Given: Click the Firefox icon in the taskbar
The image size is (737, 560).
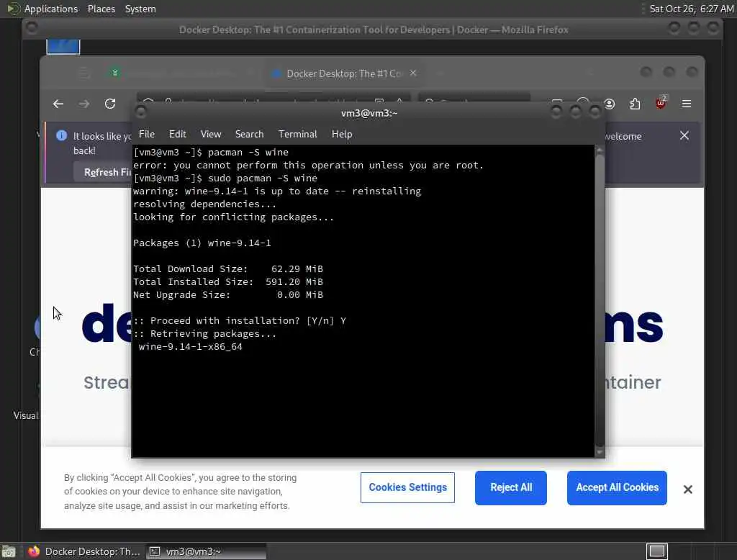Looking at the screenshot, I should (x=33, y=551).
